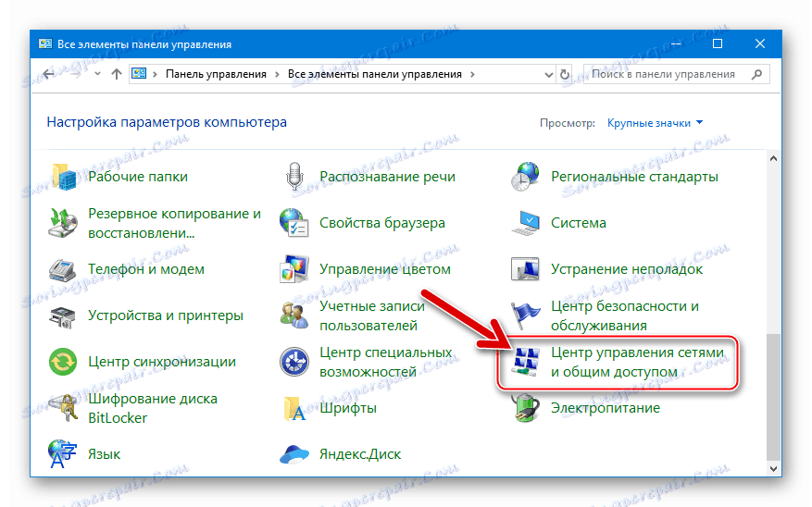Open Региональные стандарты link
This screenshot has height=507, width=812.
(x=634, y=177)
